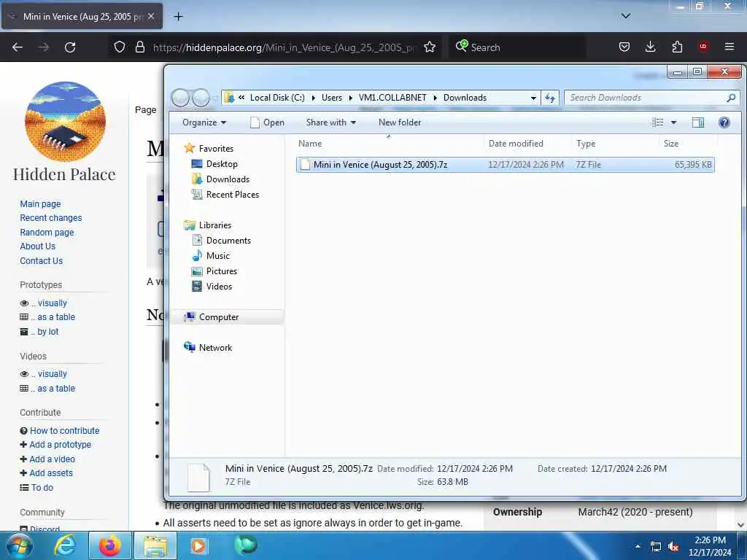This screenshot has width=747, height=560.
Task: Open Desktop in the navigation pane
Action: 222,164
